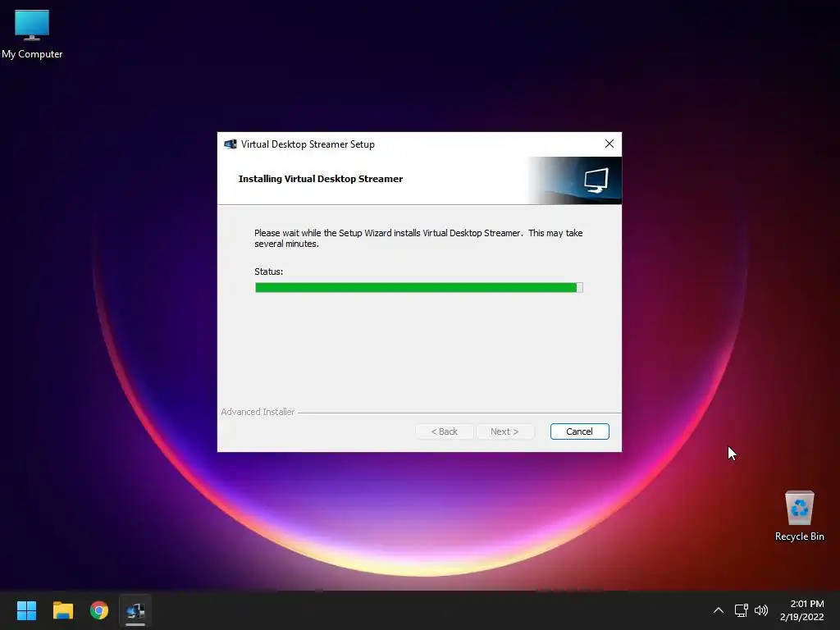
Task: Launch Google Chrome from taskbar
Action: (99, 610)
